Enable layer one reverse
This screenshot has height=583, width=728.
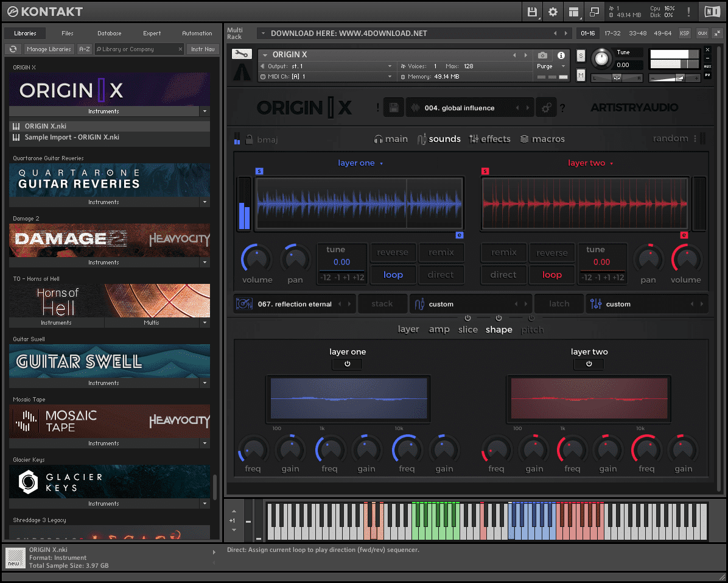pyautogui.click(x=393, y=252)
